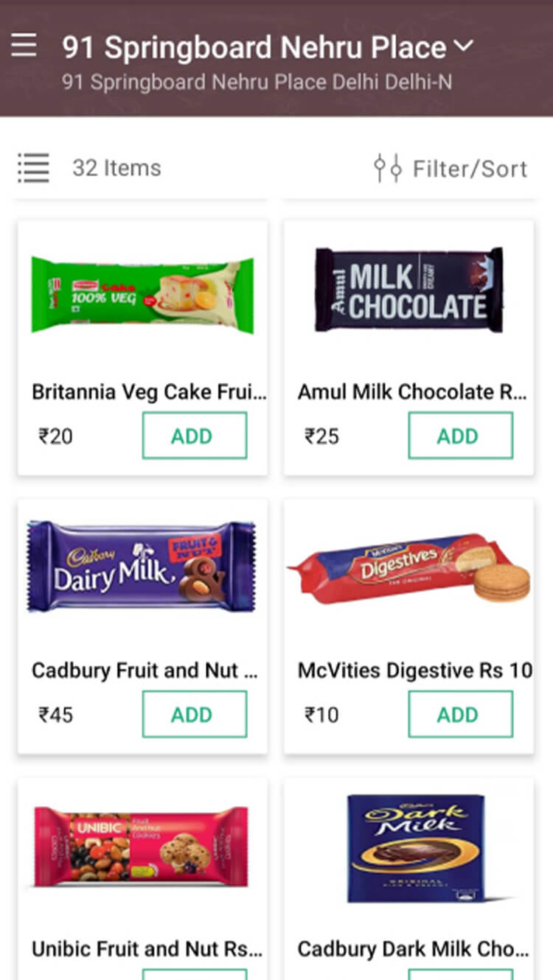Open the Unibic Fruit and Nut image

pos(142,846)
